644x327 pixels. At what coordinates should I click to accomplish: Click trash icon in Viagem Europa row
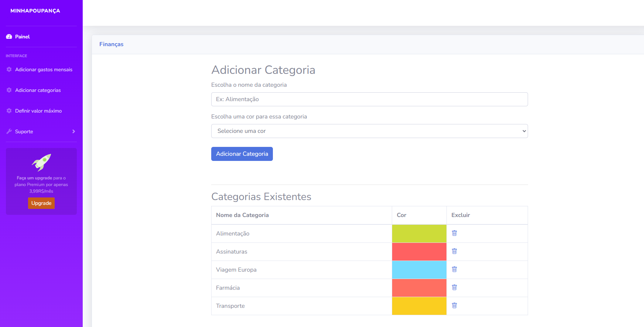454,269
